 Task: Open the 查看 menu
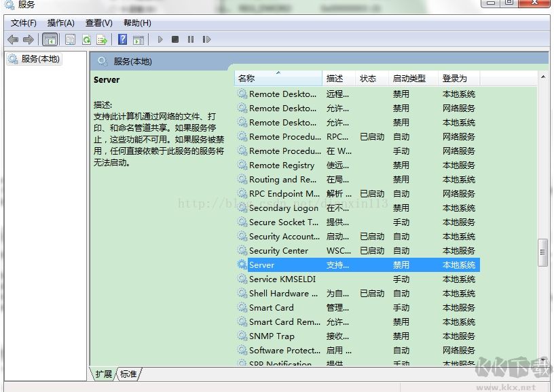[x=98, y=22]
